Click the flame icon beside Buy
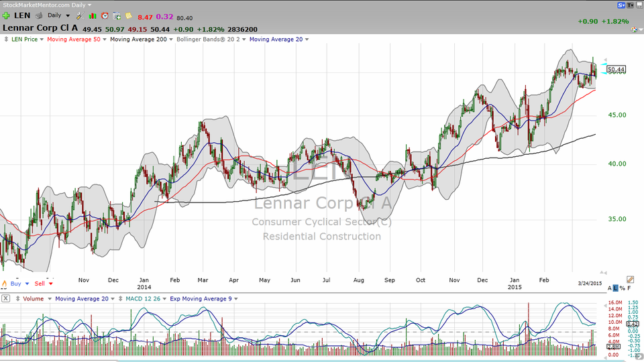Image resolution: width=644 pixels, height=362 pixels. click(x=4, y=284)
